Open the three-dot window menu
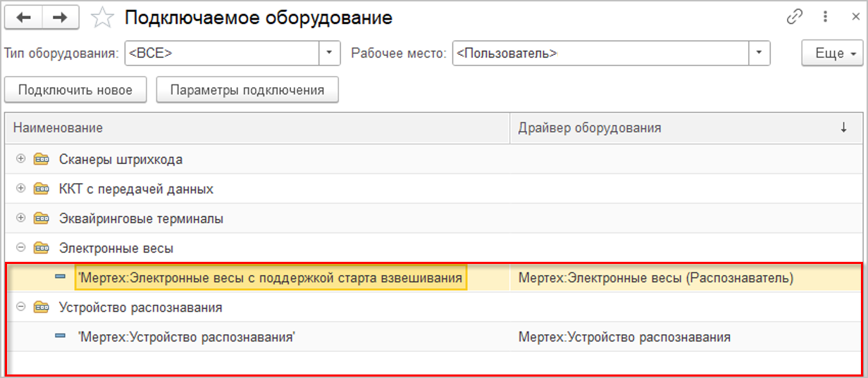 pyautogui.click(x=824, y=18)
